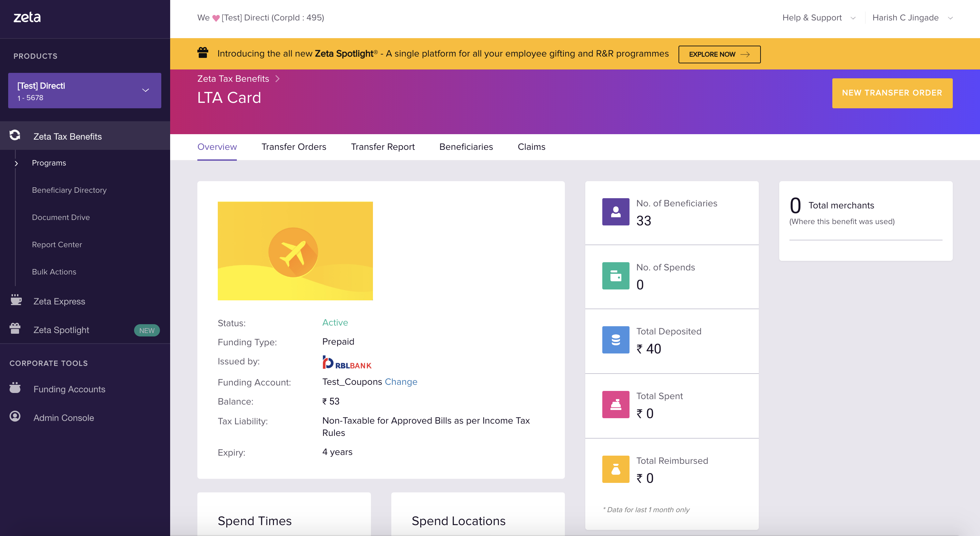The image size is (980, 536).
Task: Click the NEW badge beside Zeta Spotlight
Action: (146, 330)
